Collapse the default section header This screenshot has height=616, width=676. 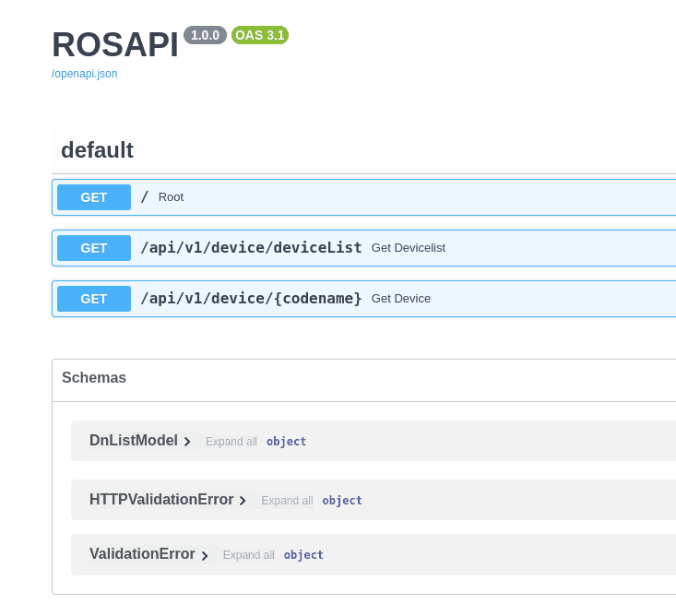pyautogui.click(x=97, y=150)
